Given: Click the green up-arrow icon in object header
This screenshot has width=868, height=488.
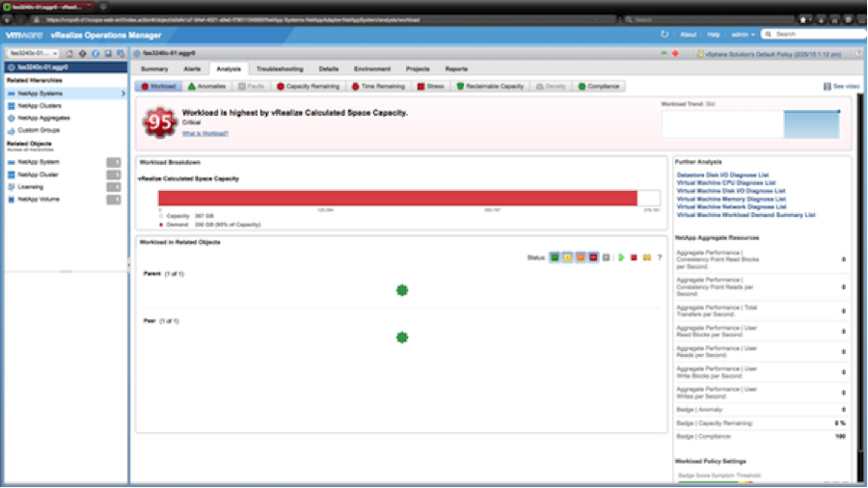Looking at the screenshot, I should click(664, 54).
